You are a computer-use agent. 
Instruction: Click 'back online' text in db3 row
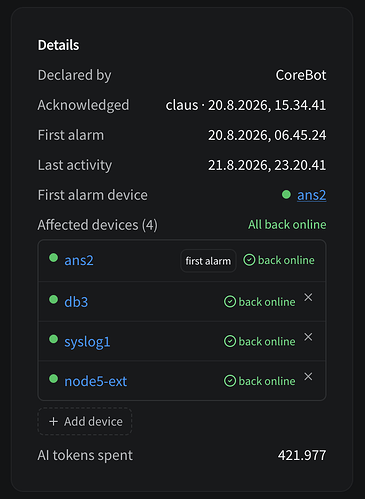(267, 302)
